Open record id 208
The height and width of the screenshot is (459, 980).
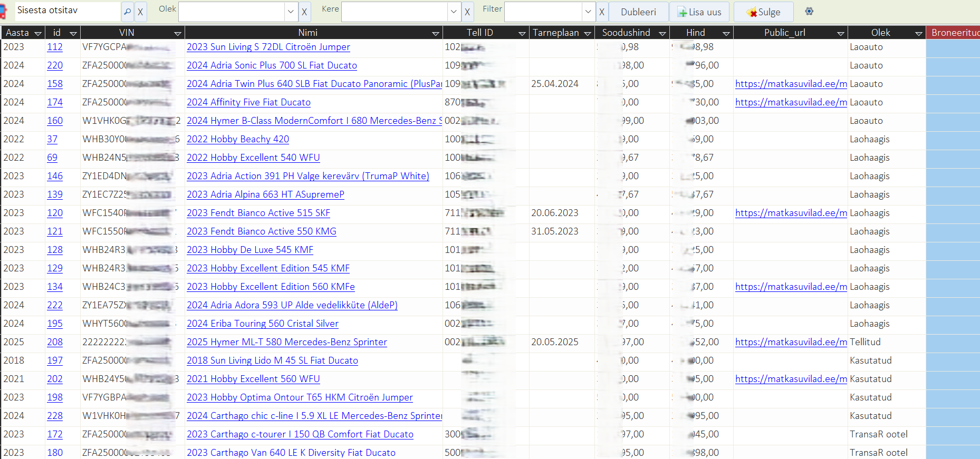click(x=55, y=342)
